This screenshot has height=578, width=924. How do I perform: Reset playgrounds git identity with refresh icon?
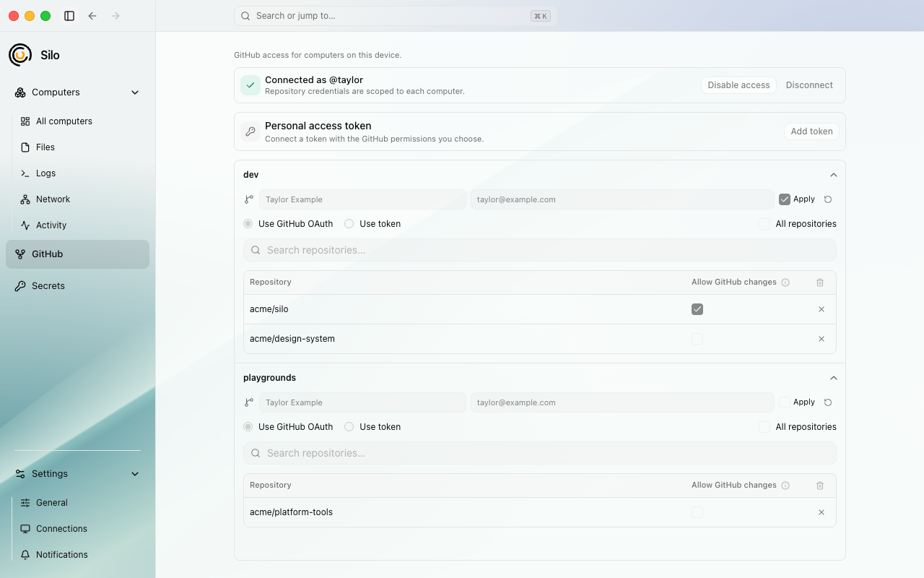tap(828, 402)
